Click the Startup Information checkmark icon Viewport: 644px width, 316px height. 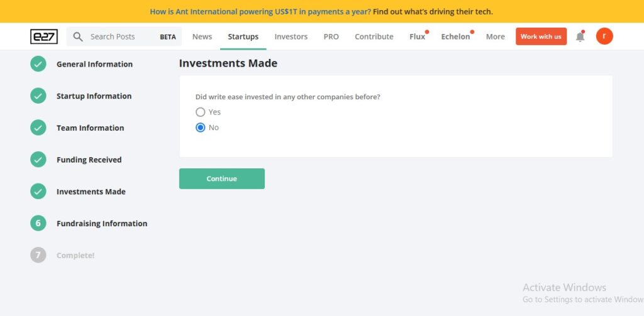38,96
